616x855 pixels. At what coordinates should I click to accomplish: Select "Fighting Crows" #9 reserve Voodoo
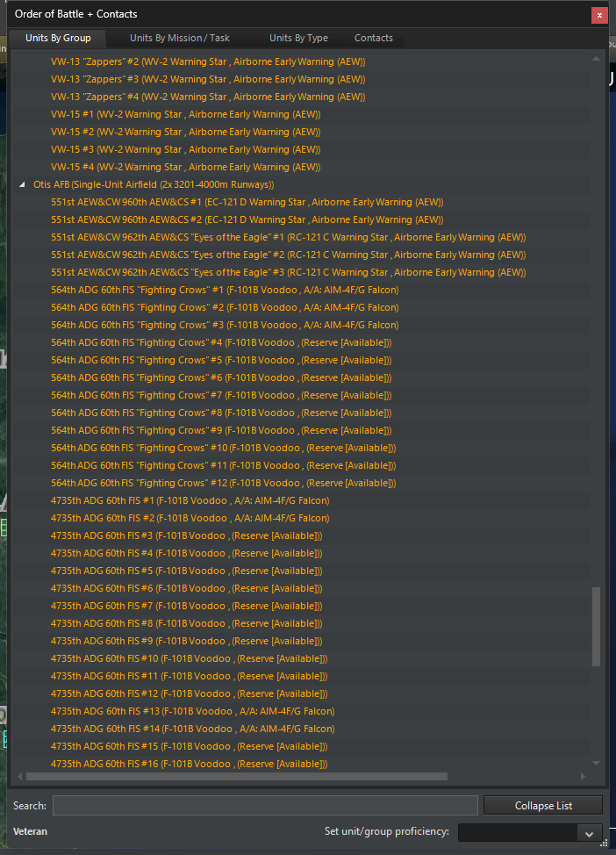(x=221, y=430)
